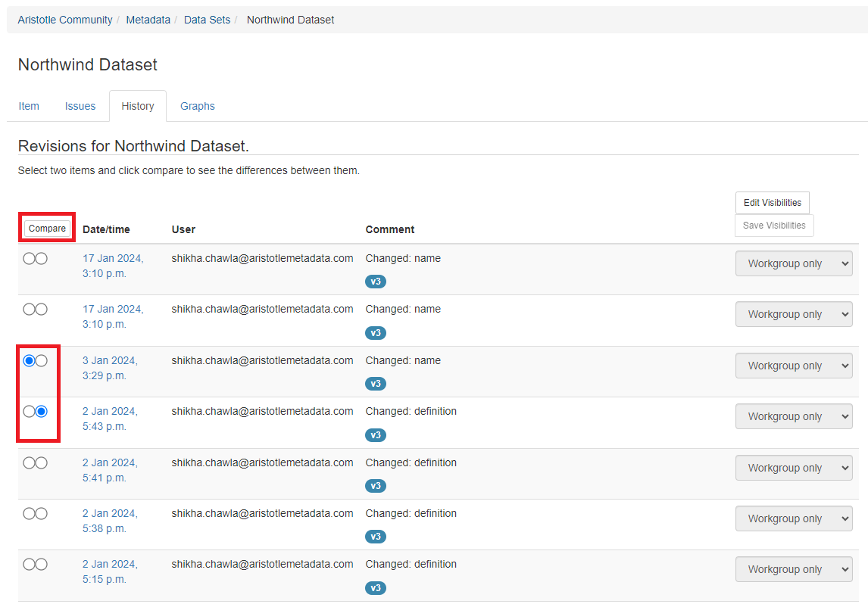Go to the Graphs tab
Screen dimensions: 868x604
click(x=198, y=106)
